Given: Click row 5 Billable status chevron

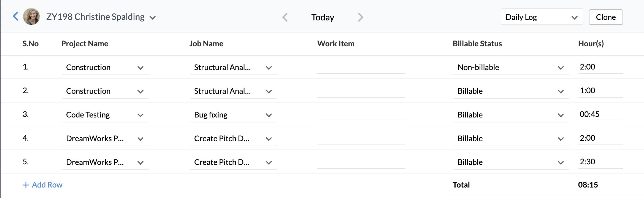Looking at the screenshot, I should pos(561,163).
